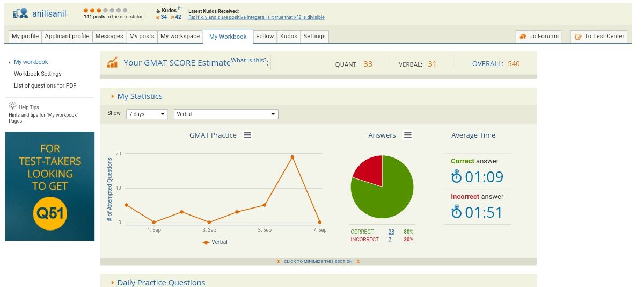Click to minimize this section bar
Screen dimensions: 644x287
[x=318, y=262]
